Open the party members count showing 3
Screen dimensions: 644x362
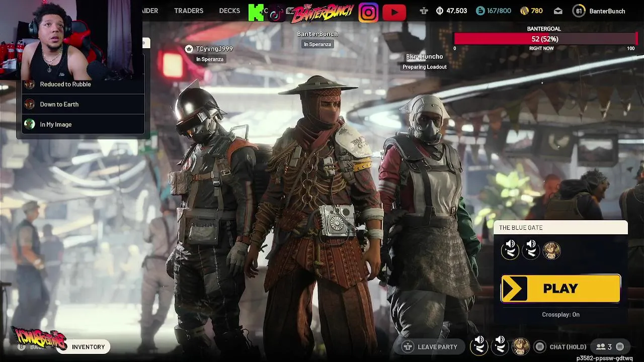tap(603, 347)
